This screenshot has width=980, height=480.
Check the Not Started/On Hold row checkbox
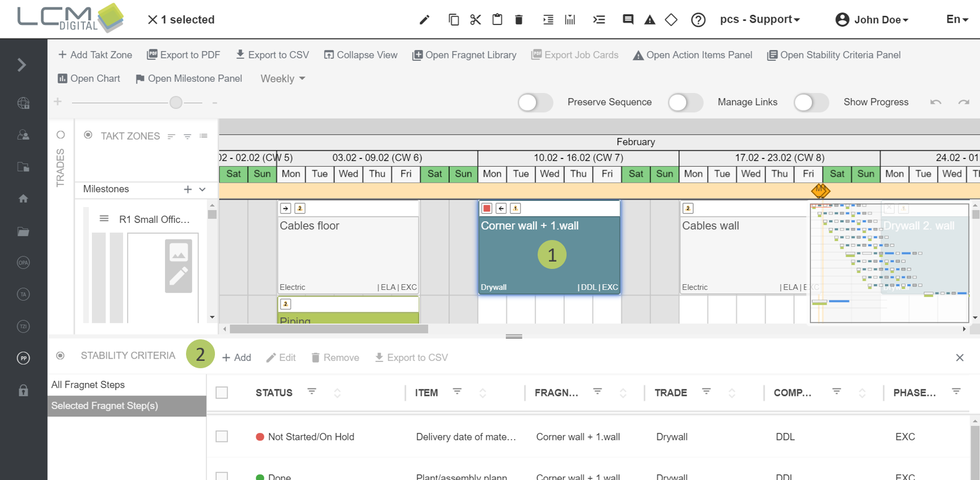pos(222,436)
